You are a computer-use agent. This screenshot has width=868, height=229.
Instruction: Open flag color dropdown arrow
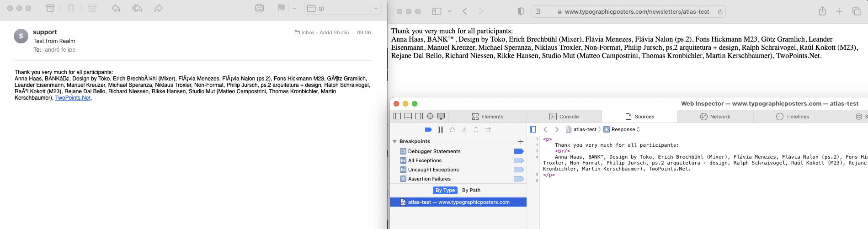[294, 8]
